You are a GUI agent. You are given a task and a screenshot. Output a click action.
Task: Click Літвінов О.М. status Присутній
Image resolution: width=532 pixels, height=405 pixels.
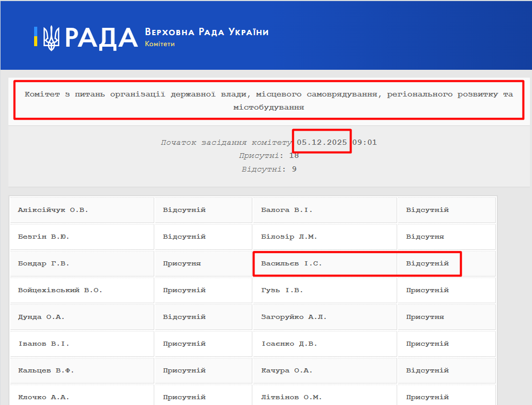pos(428,398)
